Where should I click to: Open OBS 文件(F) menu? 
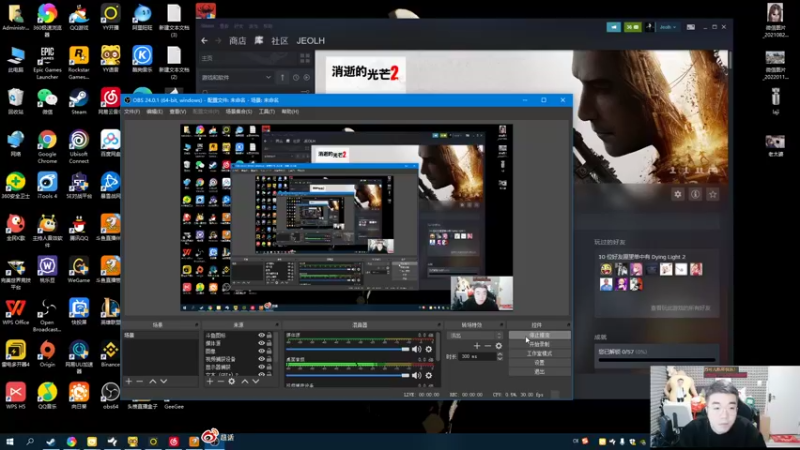(132, 112)
